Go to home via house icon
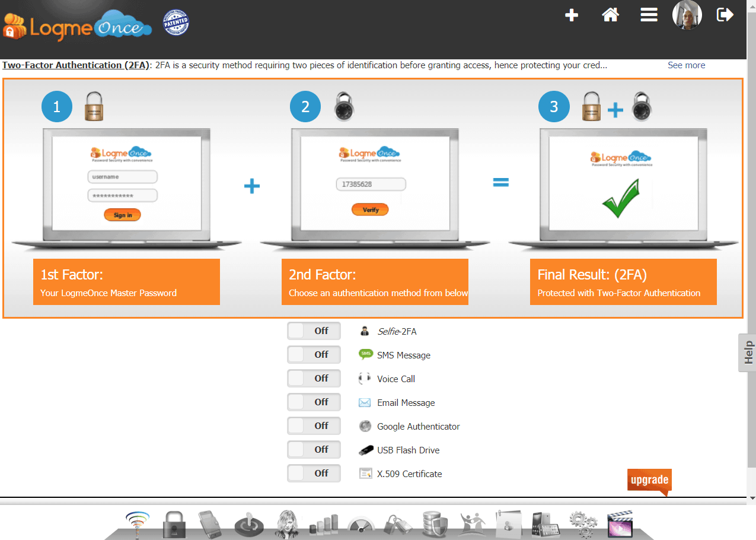756x540 pixels. tap(610, 15)
